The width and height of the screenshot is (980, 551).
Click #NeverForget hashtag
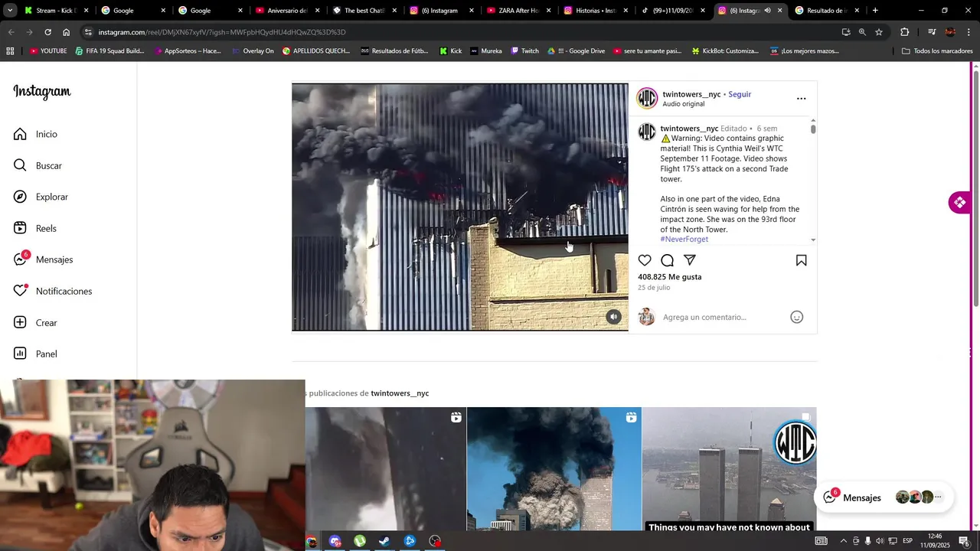tap(684, 240)
